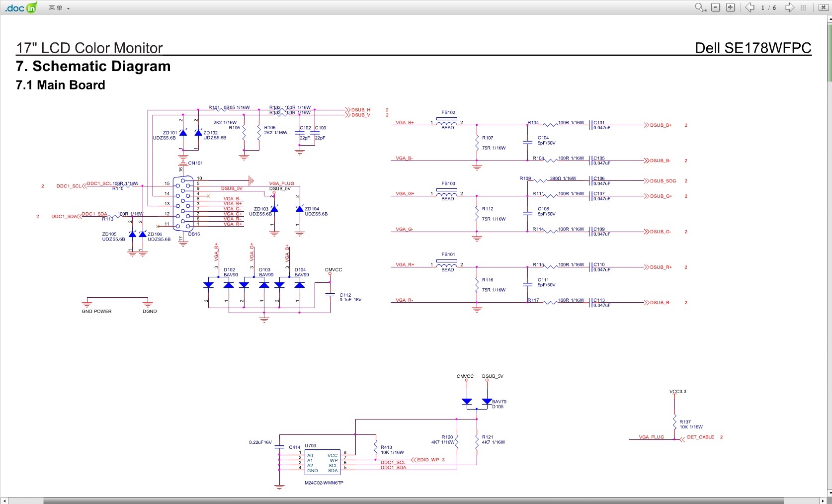Go to next page with right arrow
The width and height of the screenshot is (832, 504).
pyautogui.click(x=789, y=7)
